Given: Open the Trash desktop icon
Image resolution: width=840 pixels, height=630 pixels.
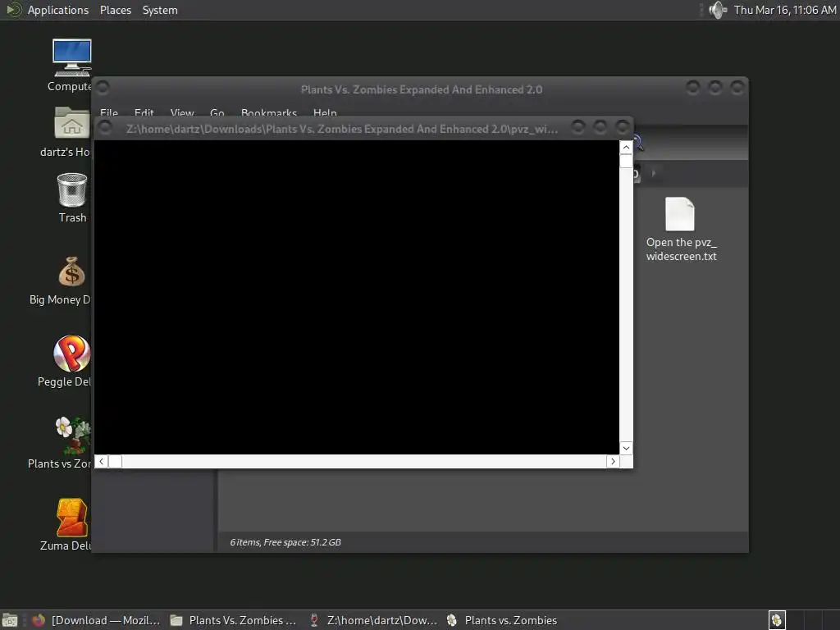Looking at the screenshot, I should pyautogui.click(x=72, y=189).
